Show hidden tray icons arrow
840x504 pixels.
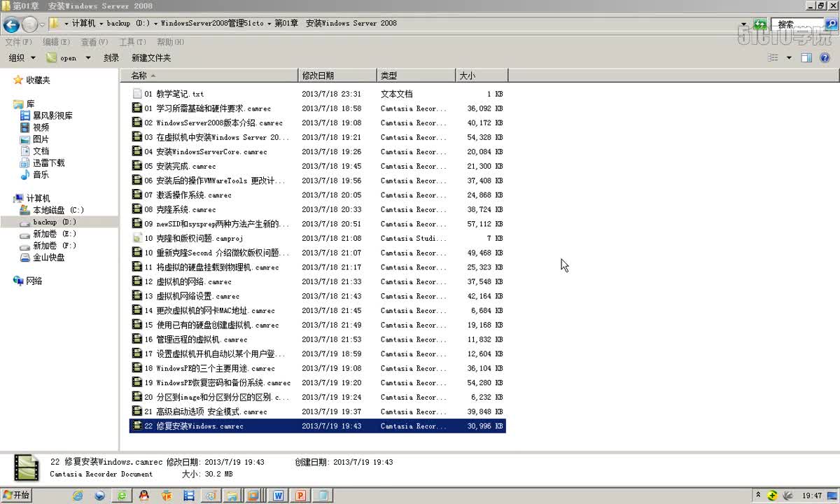click(x=758, y=496)
